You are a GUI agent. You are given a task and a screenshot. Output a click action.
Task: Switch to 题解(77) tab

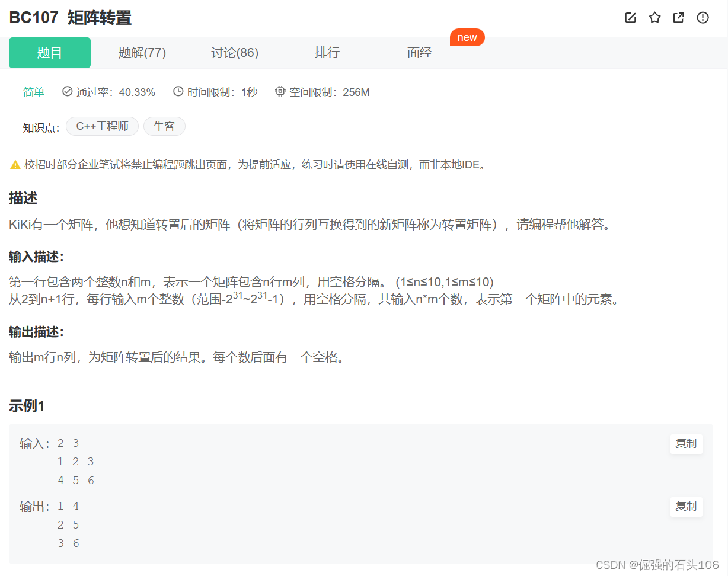click(142, 53)
